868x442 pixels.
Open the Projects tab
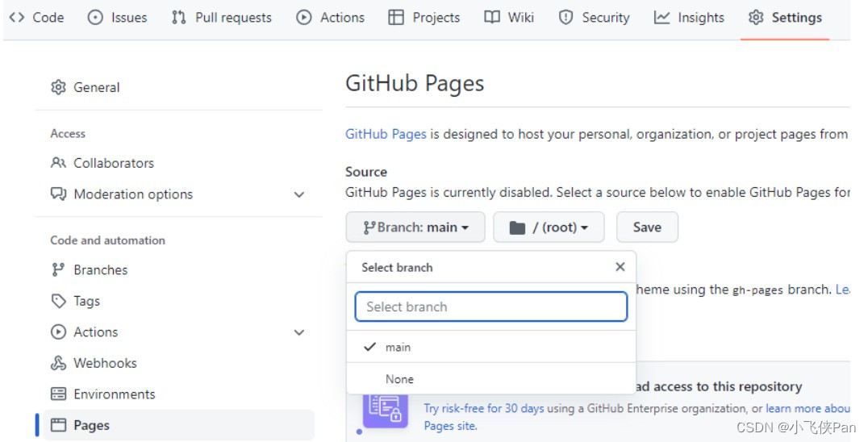424,18
